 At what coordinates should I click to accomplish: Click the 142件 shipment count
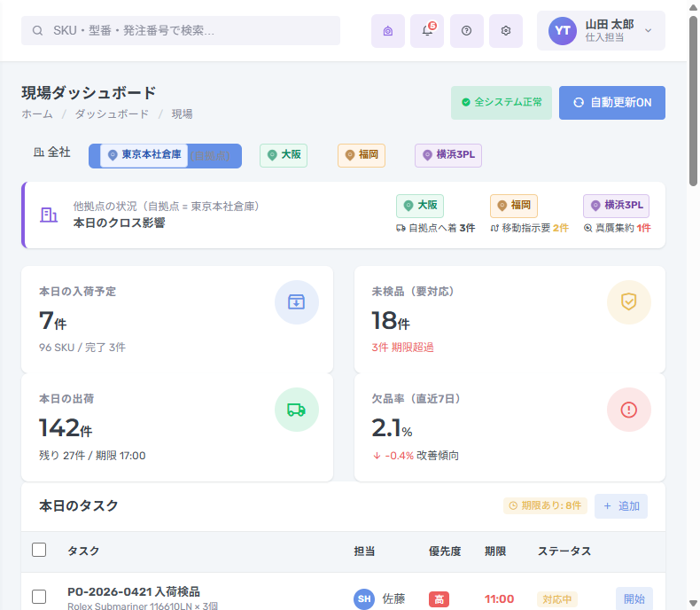(x=66, y=428)
